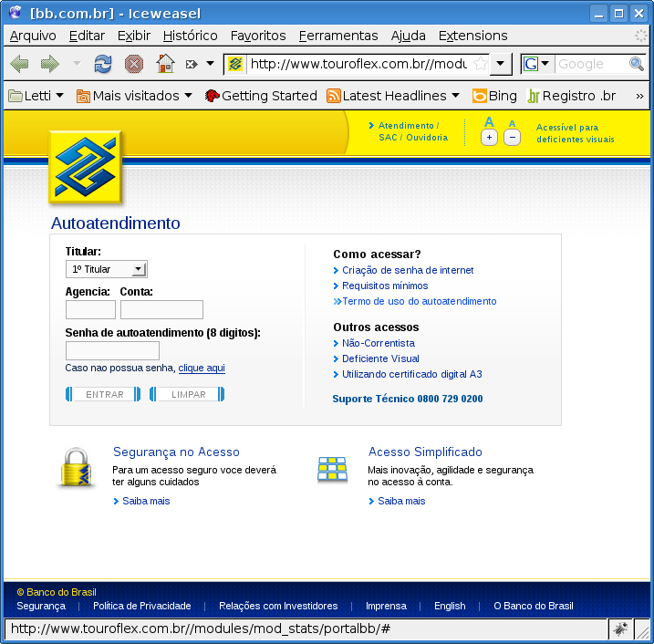Increase font size with the plus button

489,137
